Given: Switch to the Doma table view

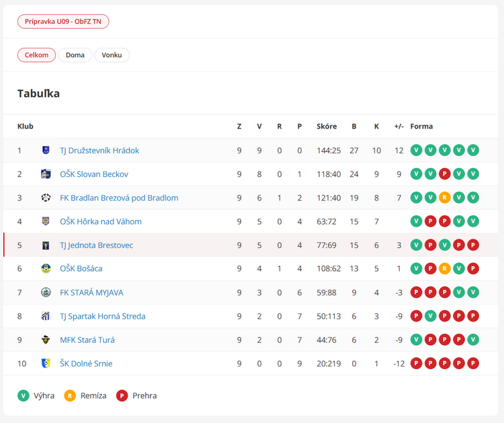Looking at the screenshot, I should coord(75,55).
